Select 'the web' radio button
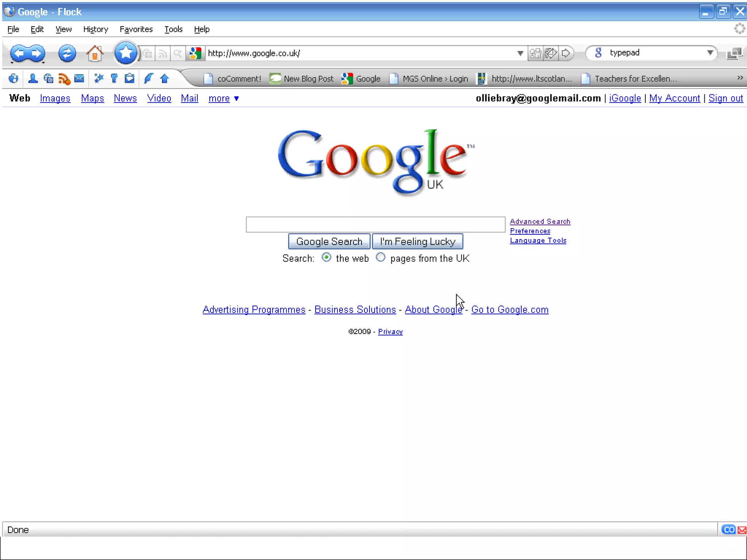The height and width of the screenshot is (560, 747). tap(326, 257)
